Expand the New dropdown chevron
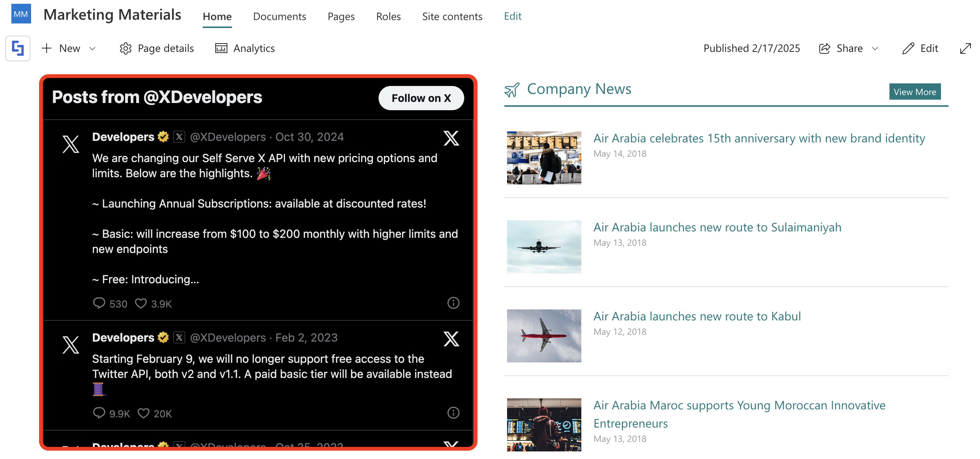Screen dimensions: 980x459 (x=92, y=49)
